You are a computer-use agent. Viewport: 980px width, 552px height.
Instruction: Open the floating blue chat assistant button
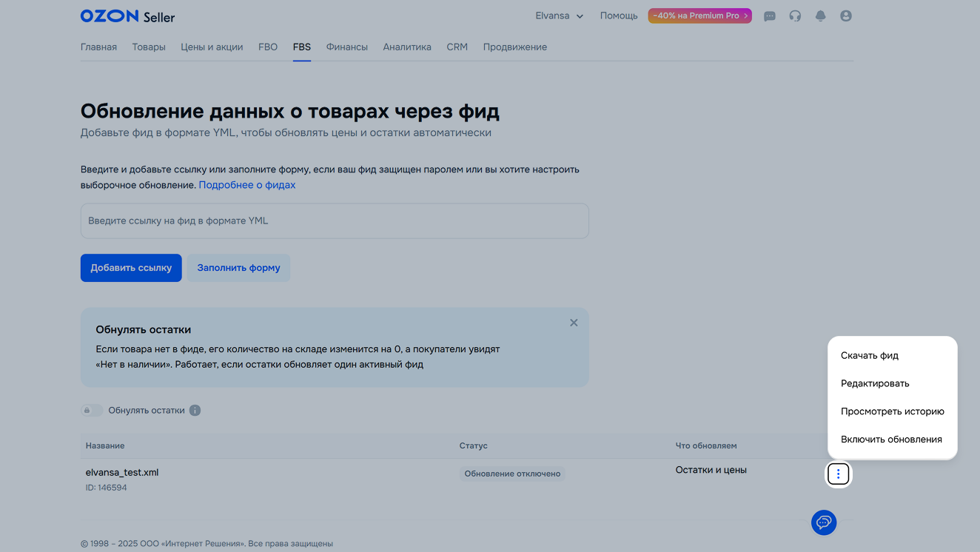[x=824, y=522]
